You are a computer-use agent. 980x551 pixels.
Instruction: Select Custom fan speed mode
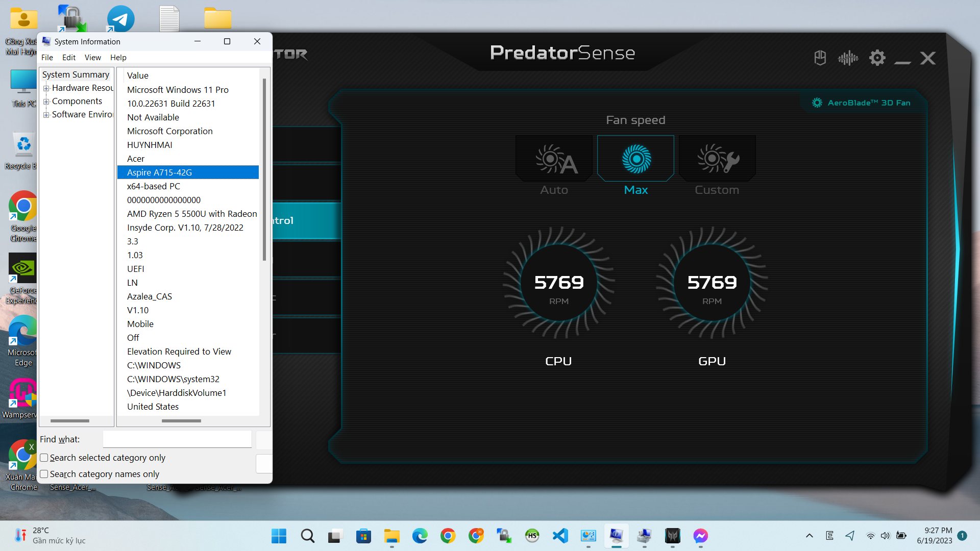[717, 158]
